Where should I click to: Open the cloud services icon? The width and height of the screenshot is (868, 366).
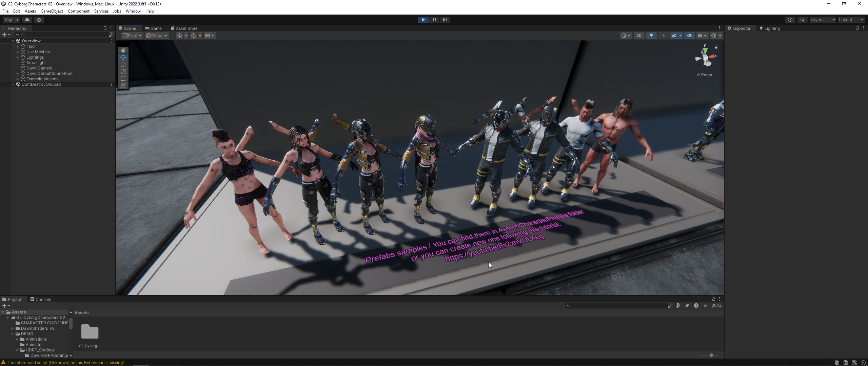pos(27,20)
